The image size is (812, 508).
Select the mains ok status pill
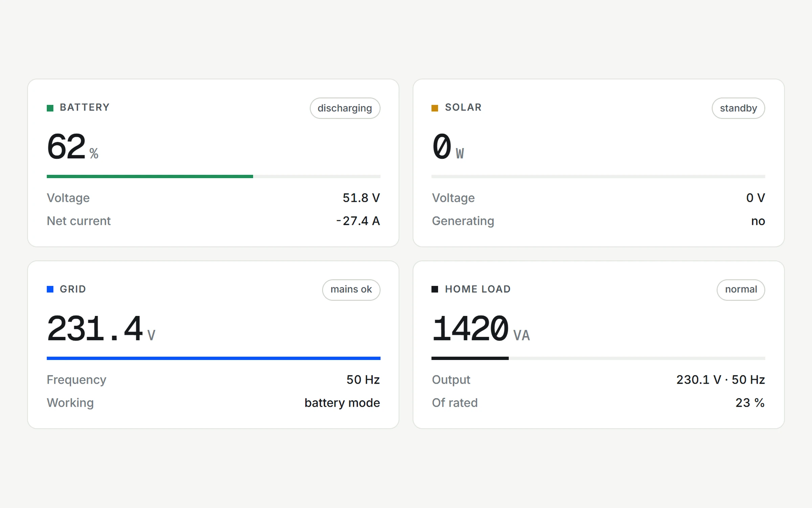tap(351, 290)
